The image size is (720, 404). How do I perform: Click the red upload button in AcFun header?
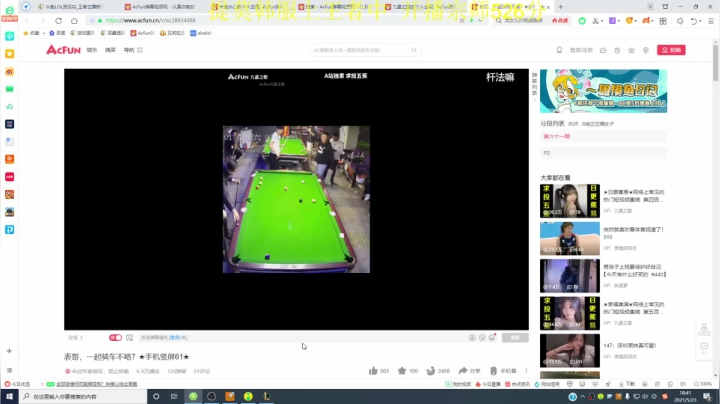[671, 50]
